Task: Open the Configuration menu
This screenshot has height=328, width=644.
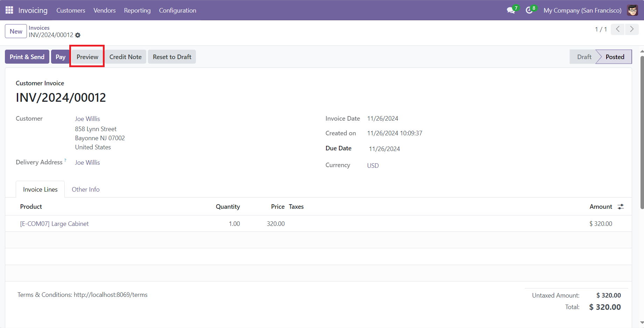Action: tap(177, 10)
